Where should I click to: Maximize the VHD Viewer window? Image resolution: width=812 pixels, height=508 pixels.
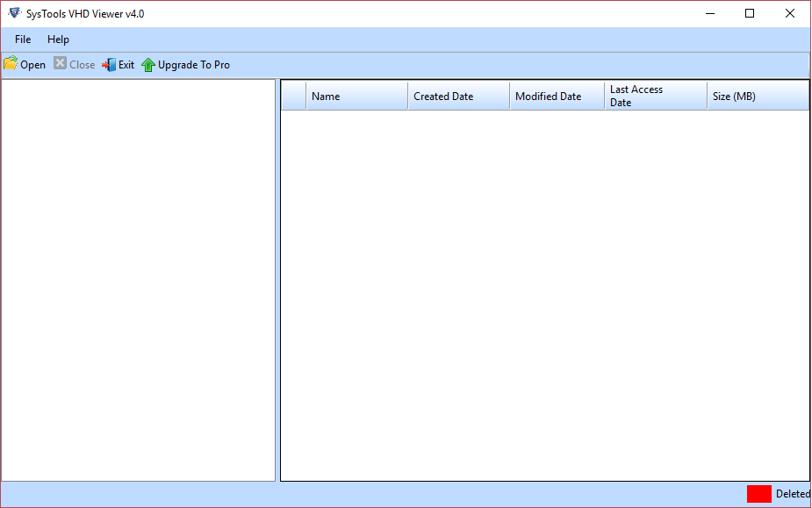(x=750, y=13)
